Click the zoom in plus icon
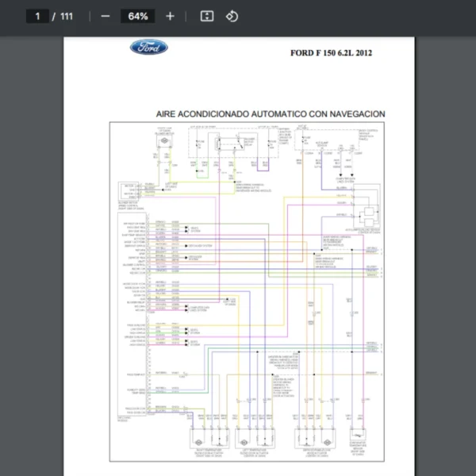 tap(170, 16)
